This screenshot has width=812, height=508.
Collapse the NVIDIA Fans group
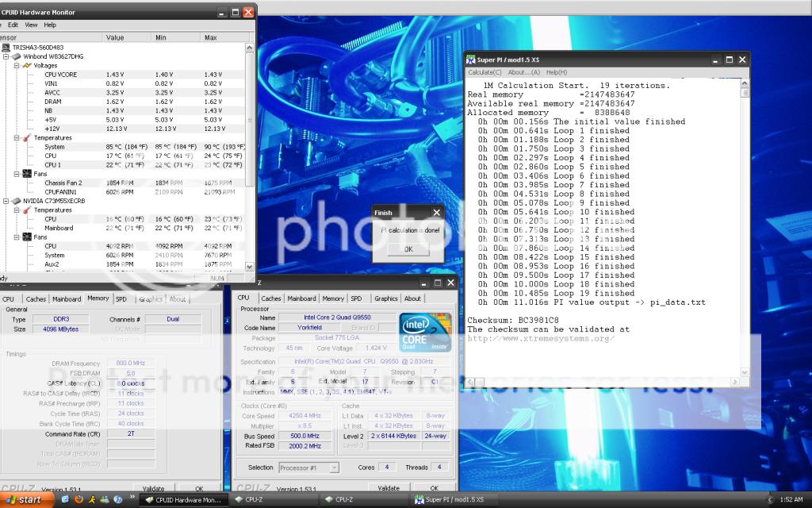17,237
